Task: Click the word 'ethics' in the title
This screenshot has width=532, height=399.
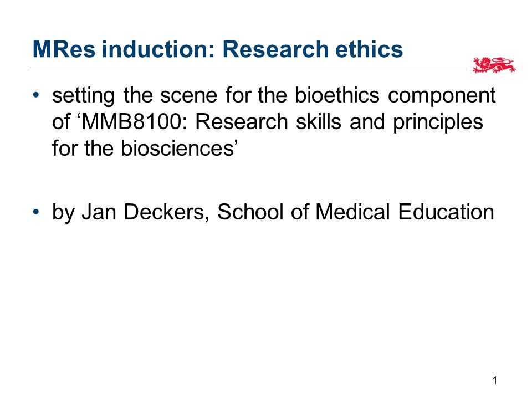Action: point(369,49)
